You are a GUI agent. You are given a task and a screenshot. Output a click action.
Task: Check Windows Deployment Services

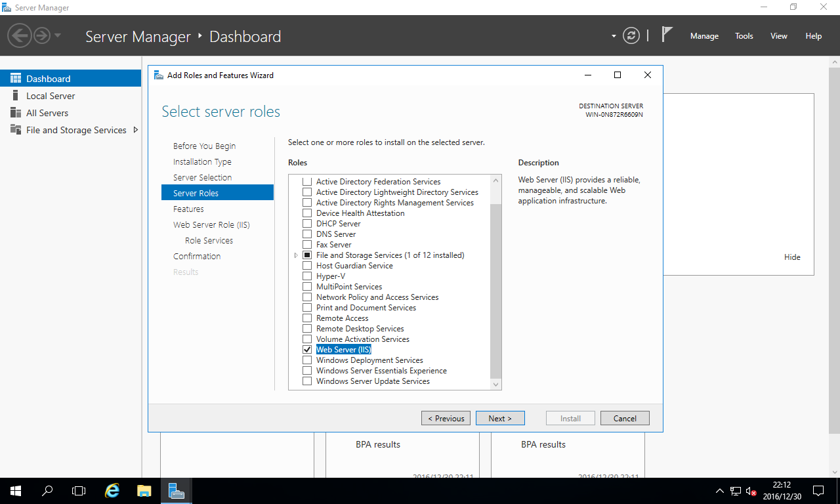(307, 360)
